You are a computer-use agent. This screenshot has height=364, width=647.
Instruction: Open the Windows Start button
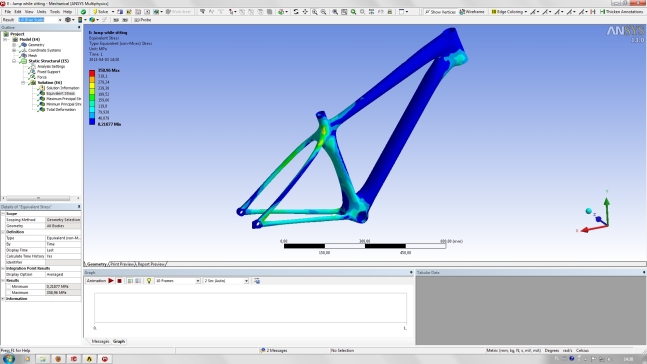9,359
